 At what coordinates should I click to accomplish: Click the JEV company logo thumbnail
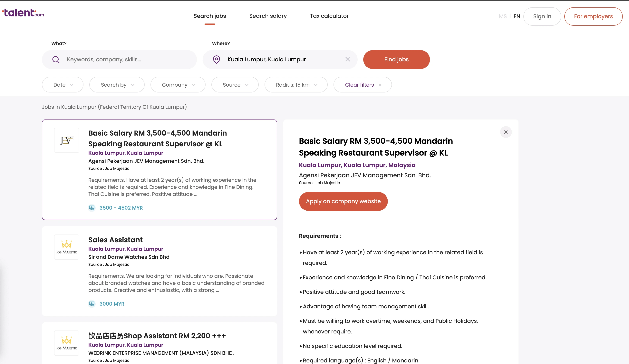pyautogui.click(x=67, y=140)
